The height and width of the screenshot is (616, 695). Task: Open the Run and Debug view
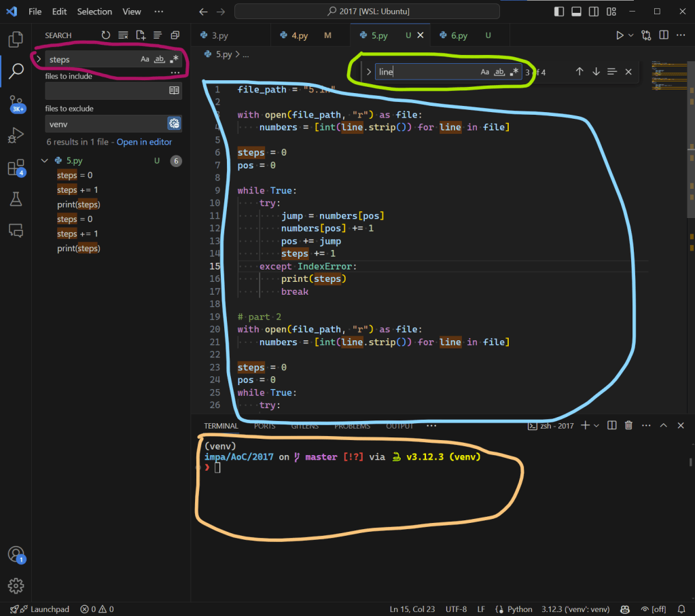tap(15, 136)
